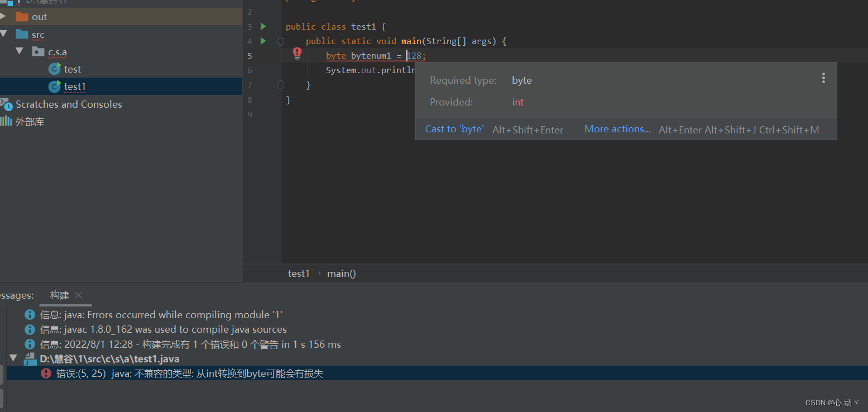Collapse the c.s.a package node
The width and height of the screenshot is (868, 412).
point(20,51)
